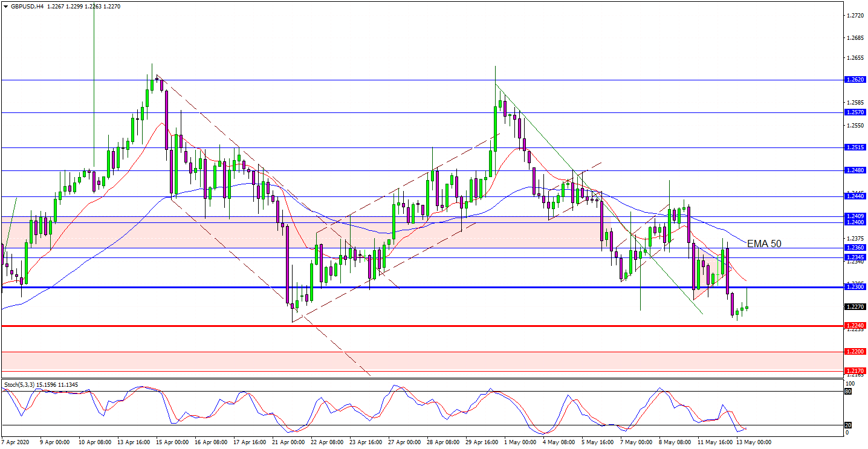Click the 1.2360 price level label
Image resolution: width=868 pixels, height=449 pixels.
point(854,248)
